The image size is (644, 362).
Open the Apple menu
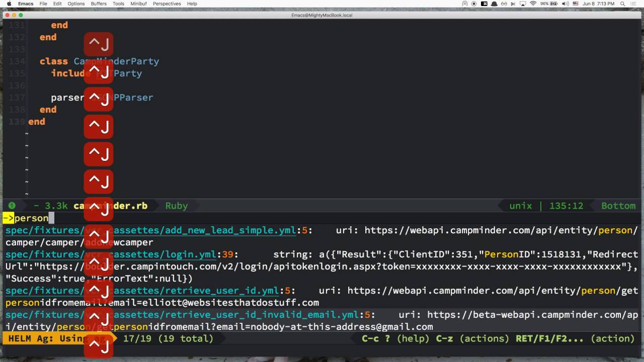9,4
